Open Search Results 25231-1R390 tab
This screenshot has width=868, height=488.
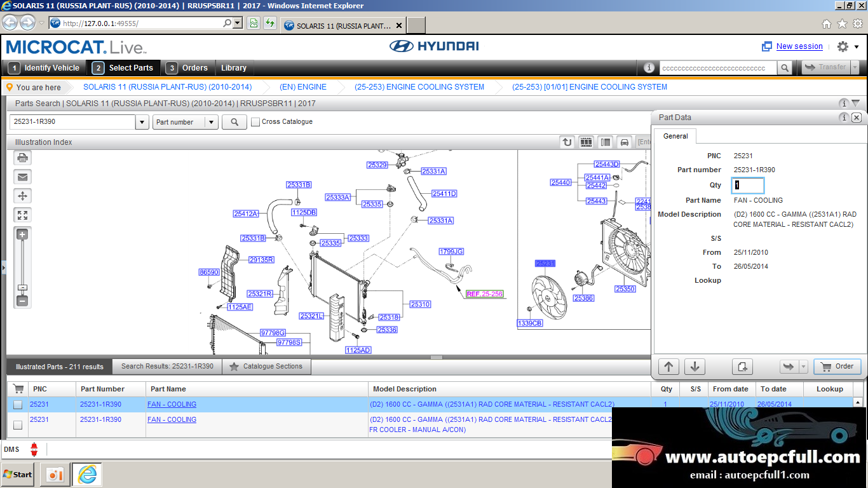pos(168,367)
